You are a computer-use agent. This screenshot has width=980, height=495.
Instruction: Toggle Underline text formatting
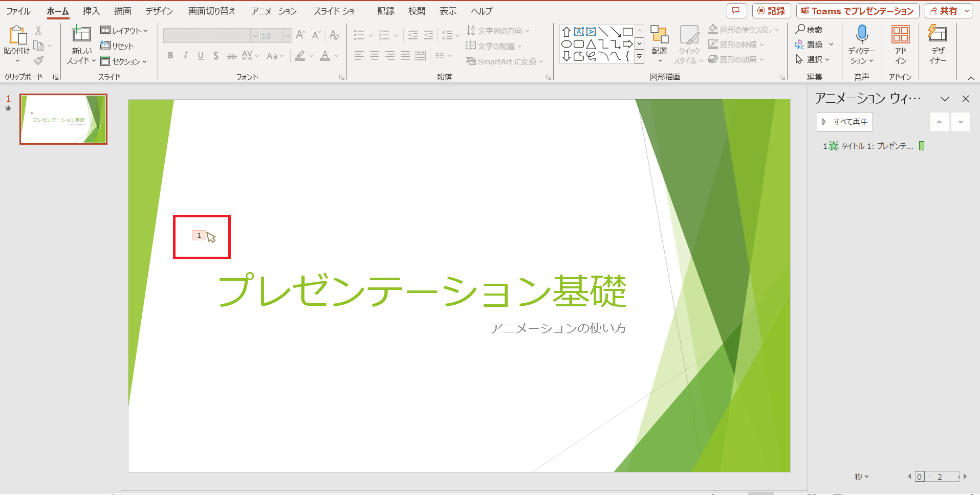[201, 56]
